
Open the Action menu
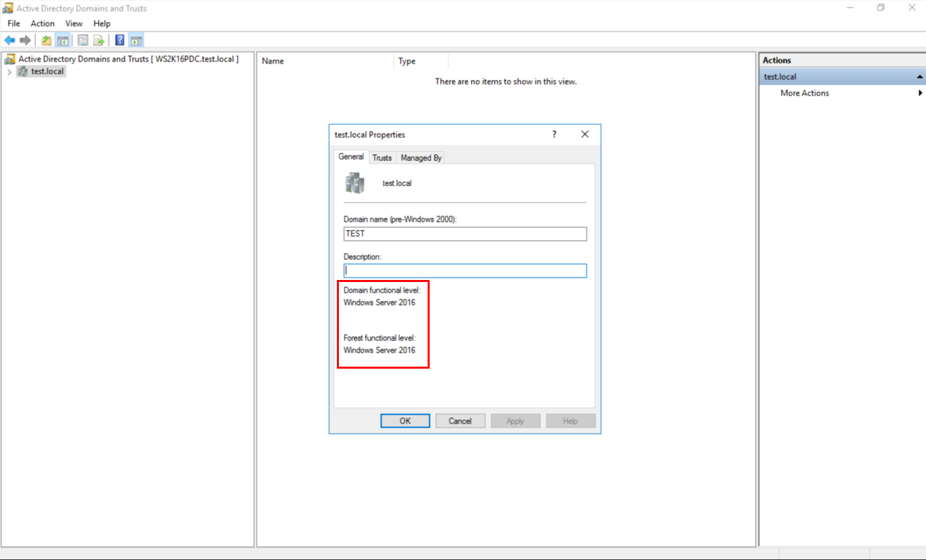pos(43,23)
